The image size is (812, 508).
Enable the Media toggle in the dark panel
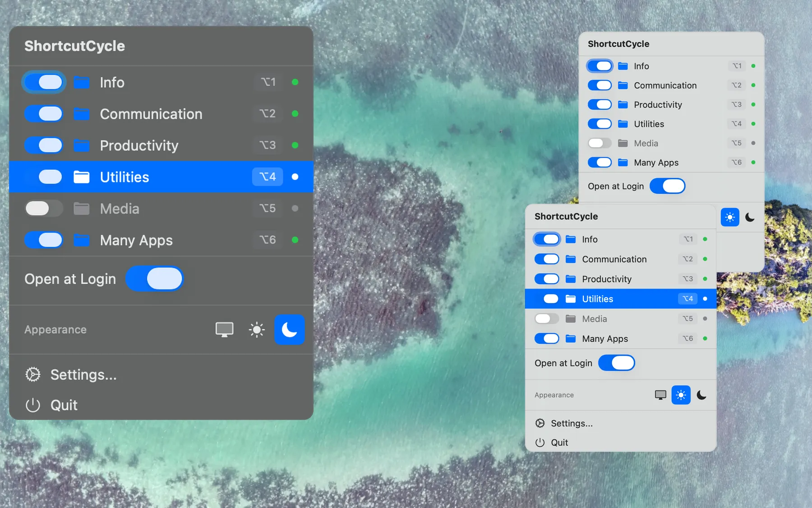coord(44,208)
